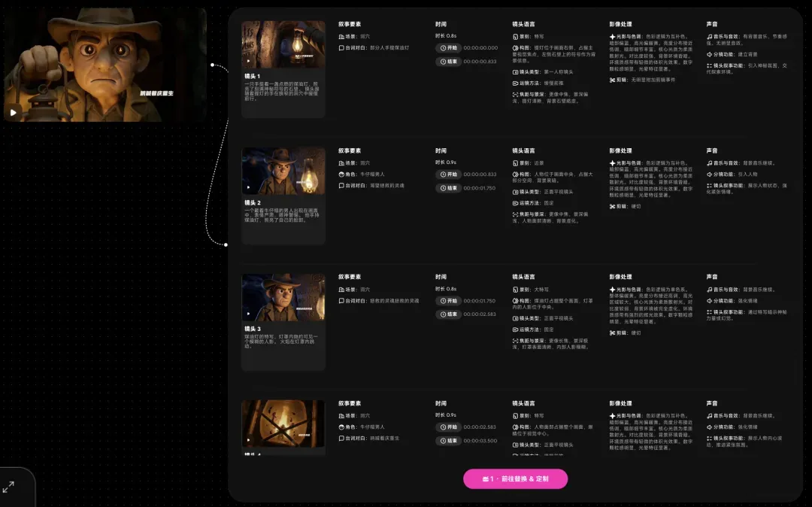Click the 结束 end-time button for 镜头 3
Screen dimensions: 812x507
point(448,314)
